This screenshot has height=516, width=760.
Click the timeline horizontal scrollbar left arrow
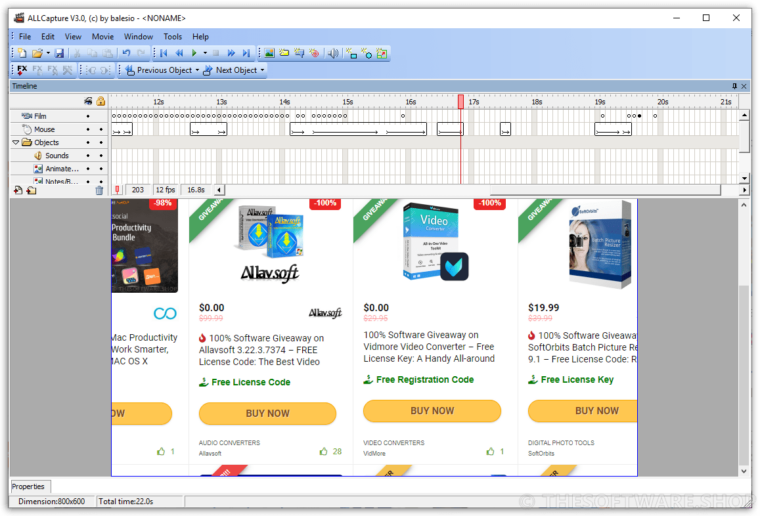tap(220, 190)
